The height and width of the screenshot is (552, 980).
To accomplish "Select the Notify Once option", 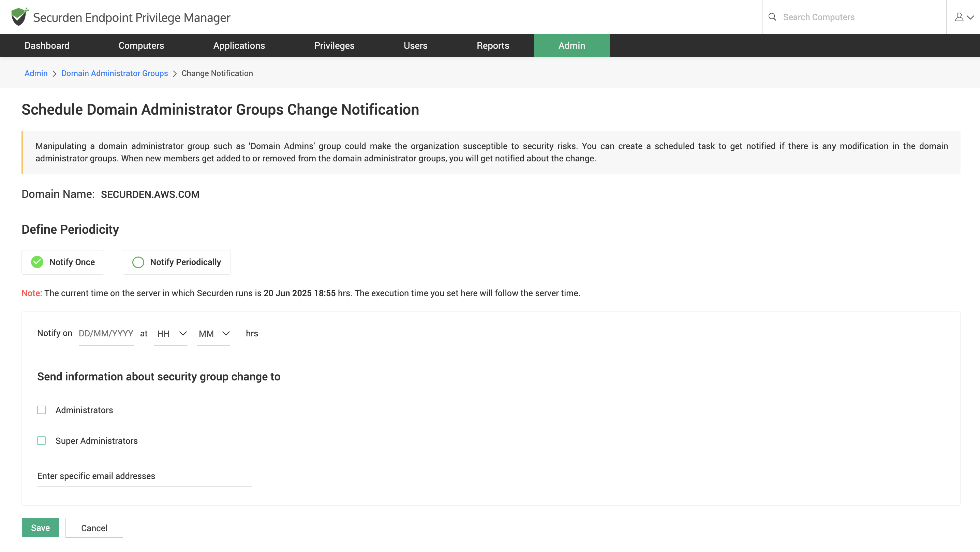I will (x=63, y=262).
